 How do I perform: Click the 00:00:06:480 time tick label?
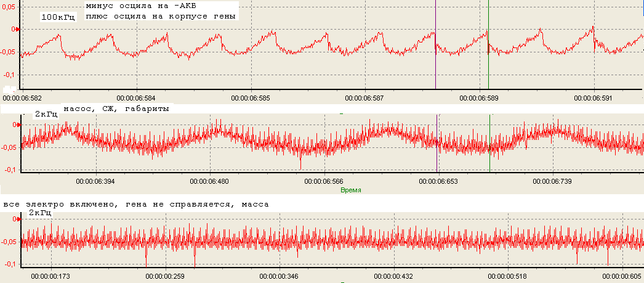[211, 181]
